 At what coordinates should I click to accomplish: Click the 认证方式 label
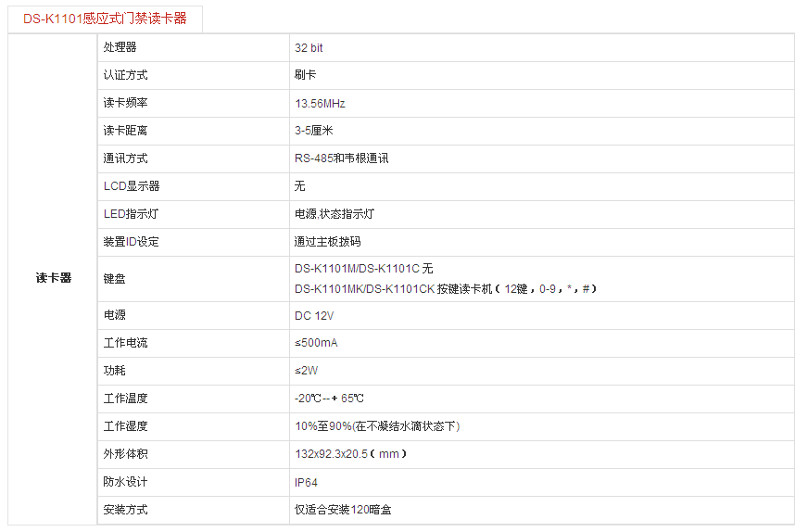(125, 75)
